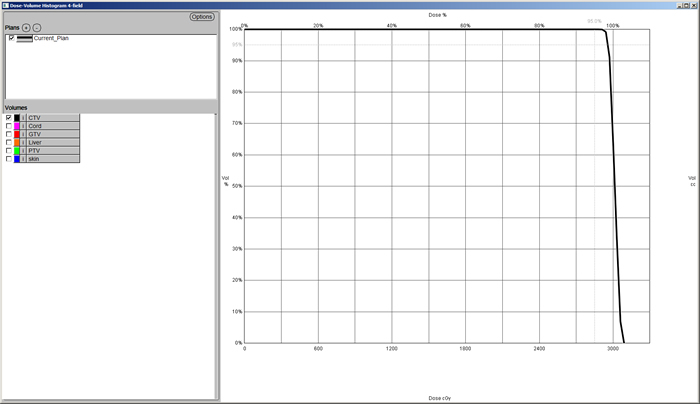Click the CTV volume name button

(52, 118)
